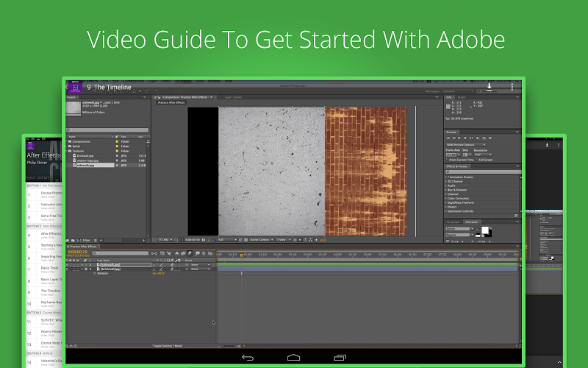The height and width of the screenshot is (368, 588).
Task: Tap the download arrow icon
Action: [490, 87]
